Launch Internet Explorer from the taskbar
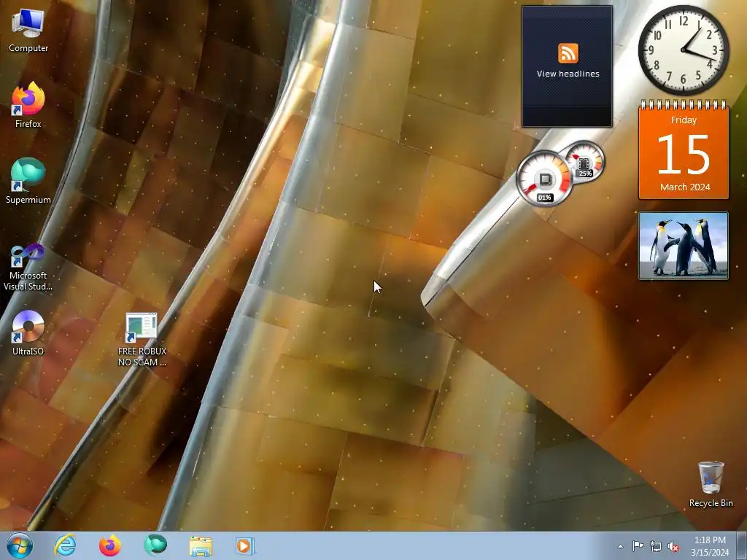The width and height of the screenshot is (747, 560). coord(65,545)
